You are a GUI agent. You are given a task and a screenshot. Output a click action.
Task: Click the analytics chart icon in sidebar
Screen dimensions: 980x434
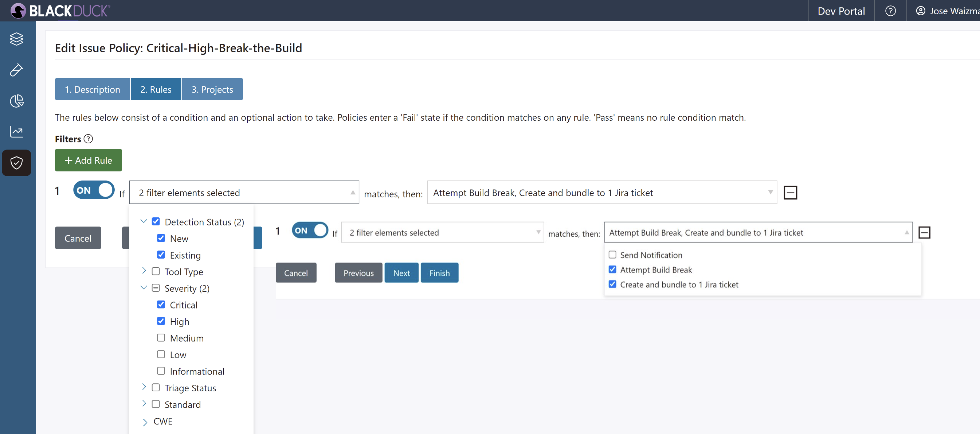[x=17, y=131]
